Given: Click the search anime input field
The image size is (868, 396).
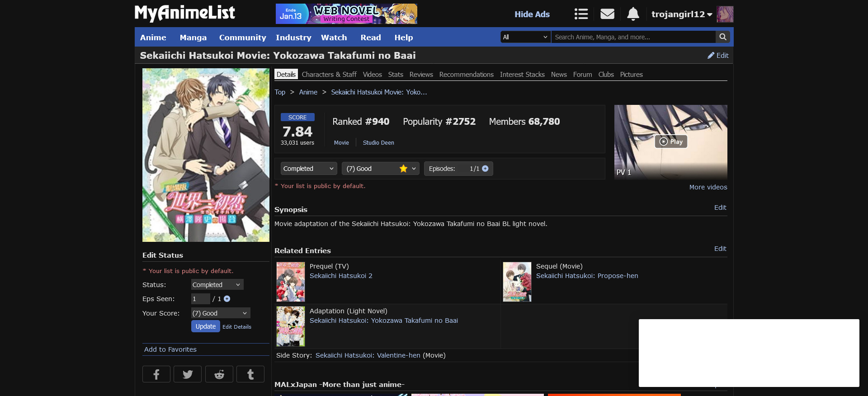Looking at the screenshot, I should coord(633,37).
